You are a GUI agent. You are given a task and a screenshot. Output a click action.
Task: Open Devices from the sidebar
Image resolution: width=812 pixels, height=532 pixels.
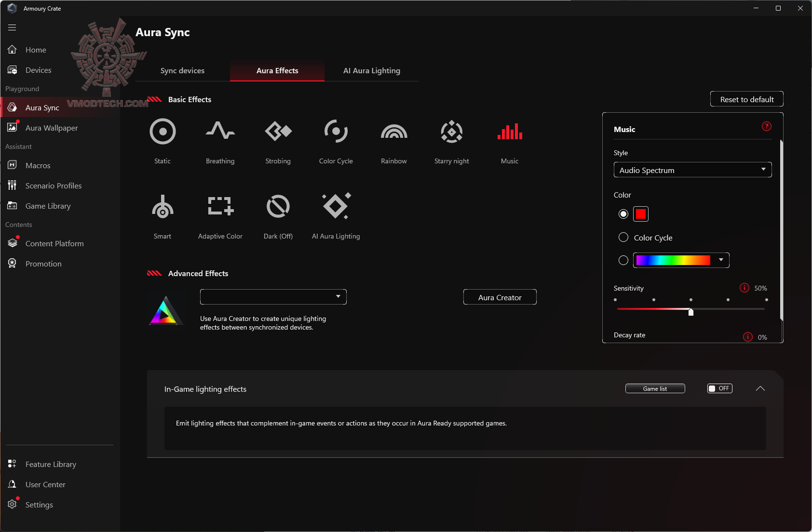tap(60, 70)
